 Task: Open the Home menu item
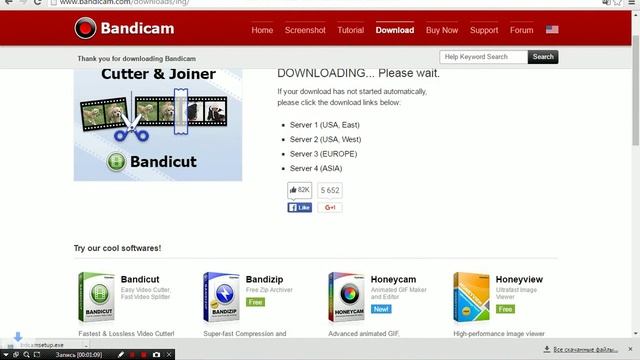262,30
